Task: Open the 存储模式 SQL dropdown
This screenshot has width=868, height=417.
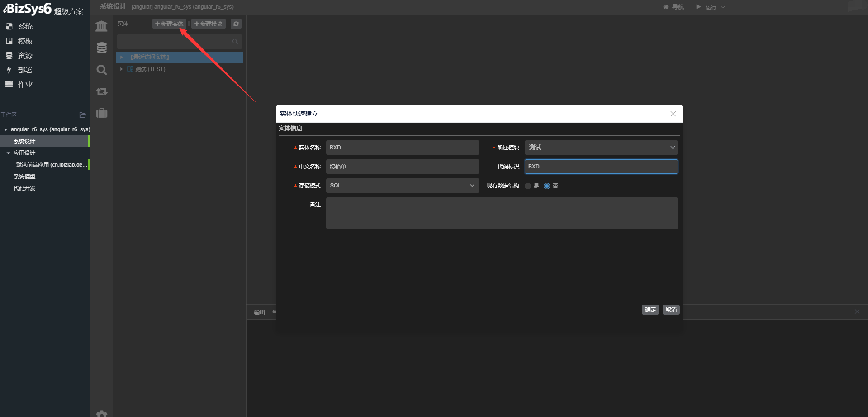Action: coord(403,186)
